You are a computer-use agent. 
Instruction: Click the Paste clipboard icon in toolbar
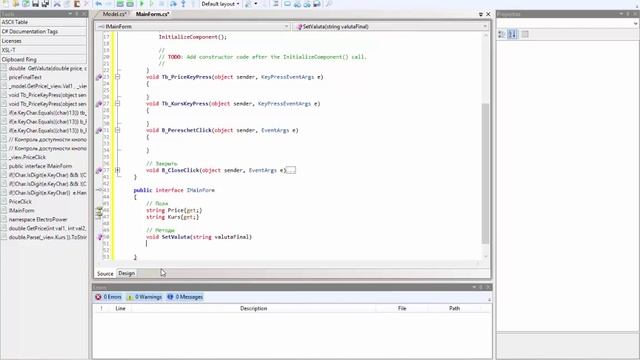pyautogui.click(x=77, y=4)
